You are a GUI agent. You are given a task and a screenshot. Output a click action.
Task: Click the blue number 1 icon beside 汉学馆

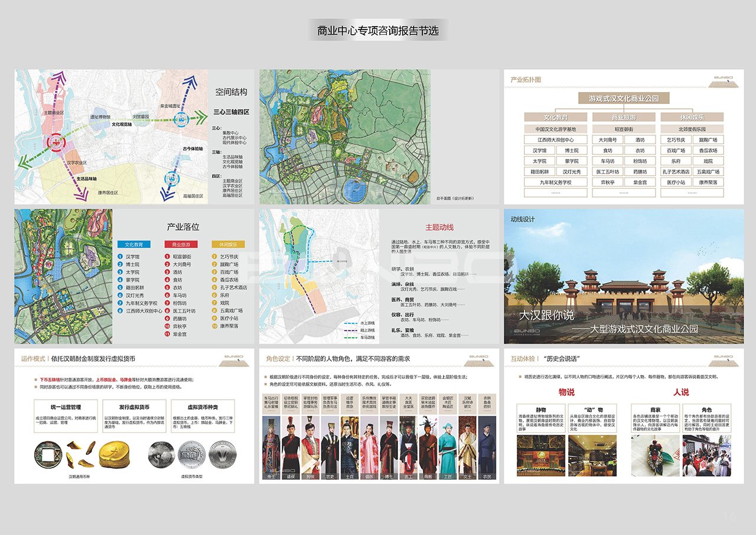point(120,257)
